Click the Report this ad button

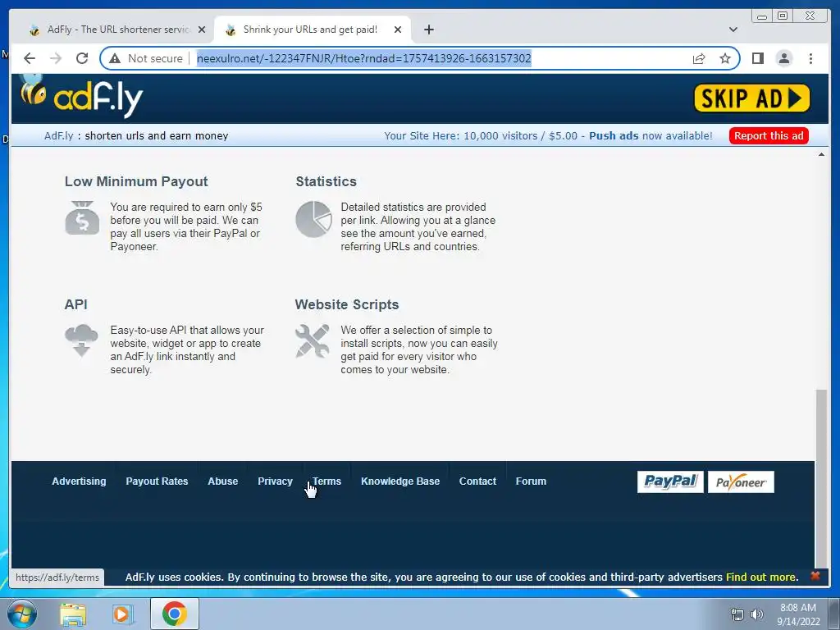[768, 136]
